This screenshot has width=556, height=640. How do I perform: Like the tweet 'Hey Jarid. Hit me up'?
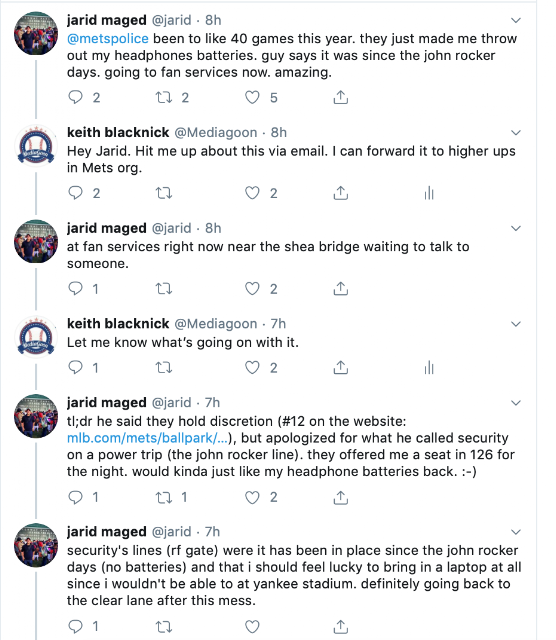click(252, 193)
